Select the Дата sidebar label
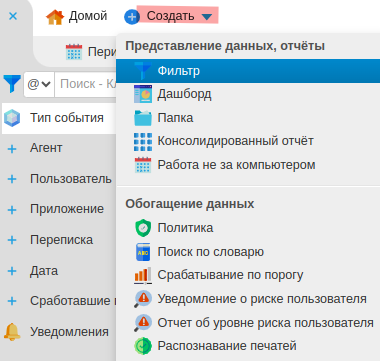Screen dimensions: 380x361 click(44, 271)
